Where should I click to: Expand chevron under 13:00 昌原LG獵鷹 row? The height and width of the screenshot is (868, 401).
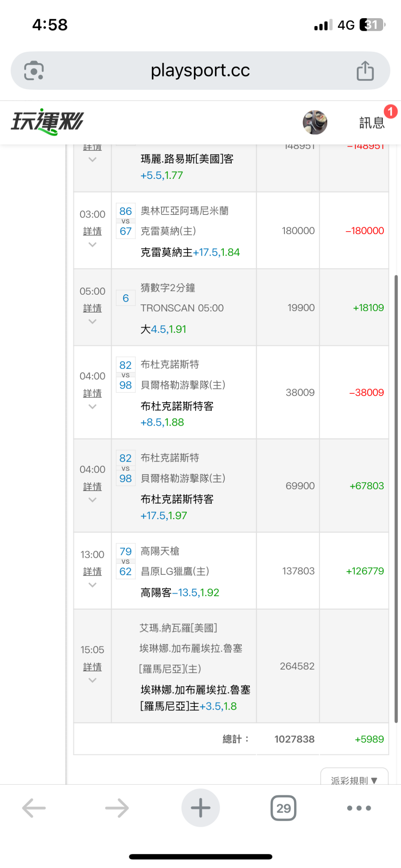click(92, 585)
